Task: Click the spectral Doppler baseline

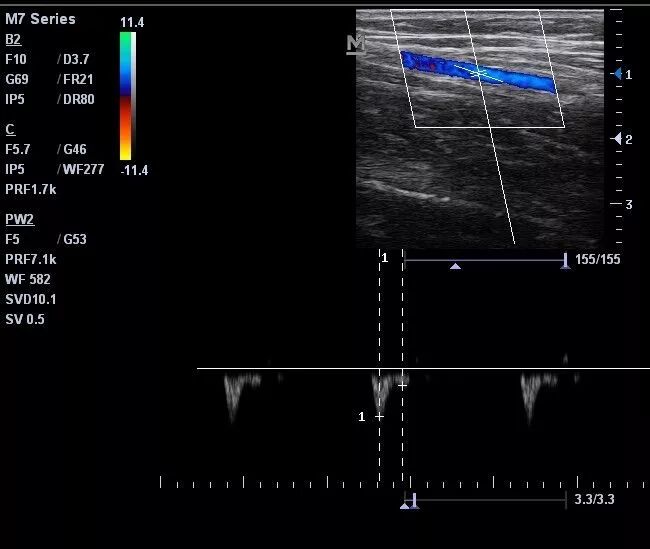Action: coord(423,368)
